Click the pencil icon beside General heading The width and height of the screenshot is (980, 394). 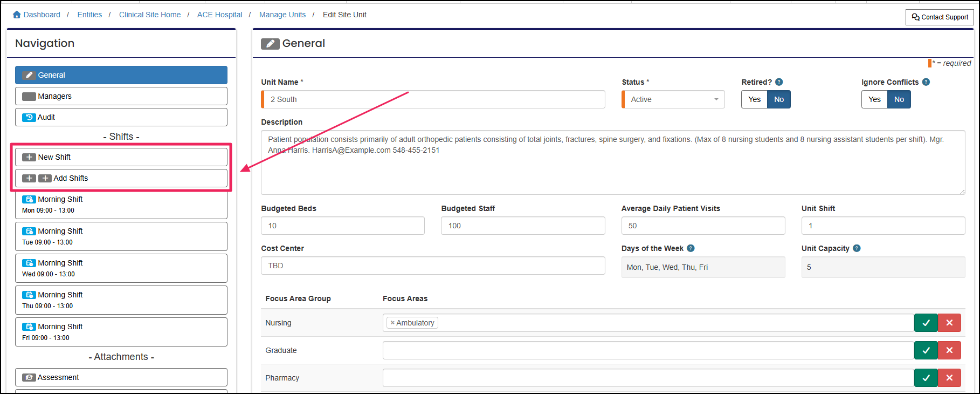click(270, 44)
